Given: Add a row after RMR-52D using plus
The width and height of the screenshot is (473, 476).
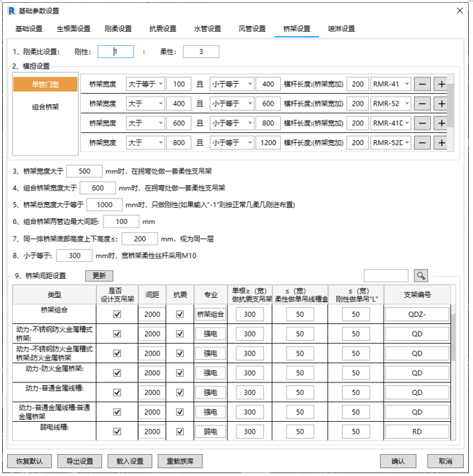Looking at the screenshot, I should click(x=441, y=143).
